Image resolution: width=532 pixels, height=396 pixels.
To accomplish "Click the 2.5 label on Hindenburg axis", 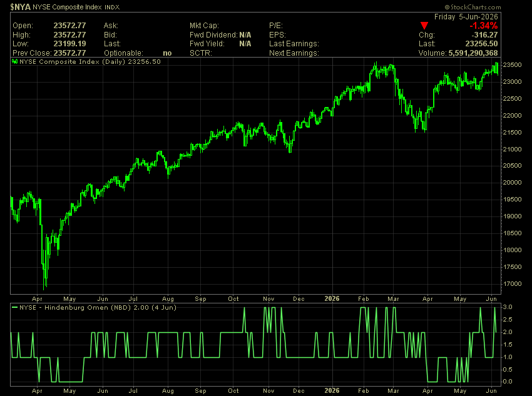I will [508, 320].
